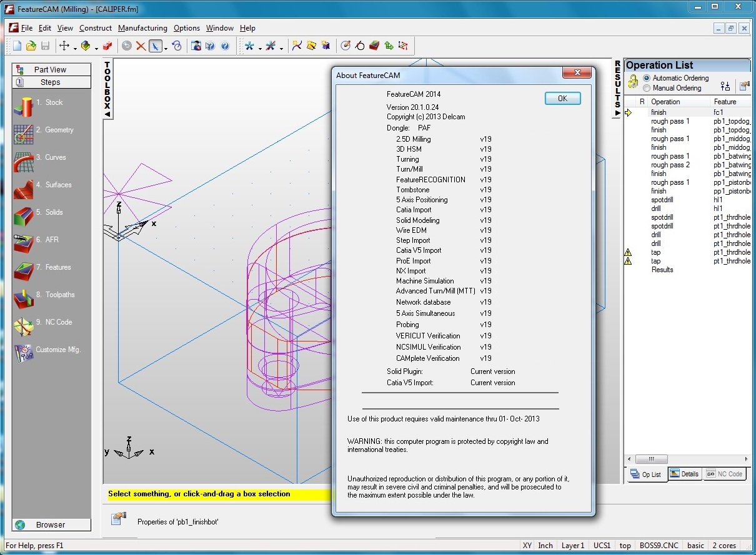Click the Browser button

(51, 525)
